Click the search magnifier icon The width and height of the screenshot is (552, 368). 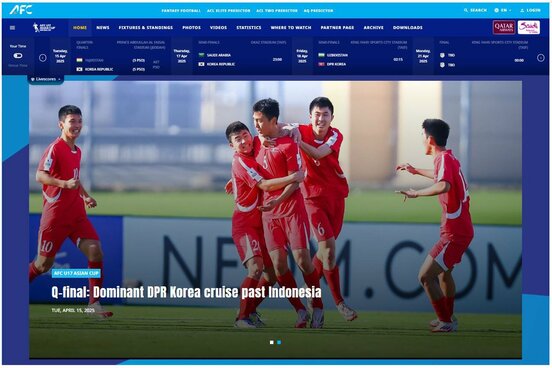point(466,10)
